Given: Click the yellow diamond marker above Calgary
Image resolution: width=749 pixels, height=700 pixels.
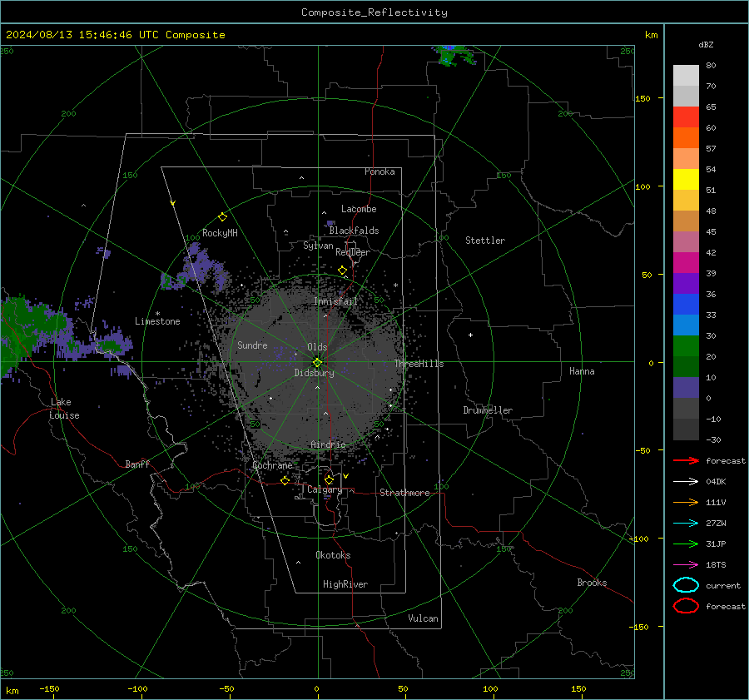Looking at the screenshot, I should point(329,479).
